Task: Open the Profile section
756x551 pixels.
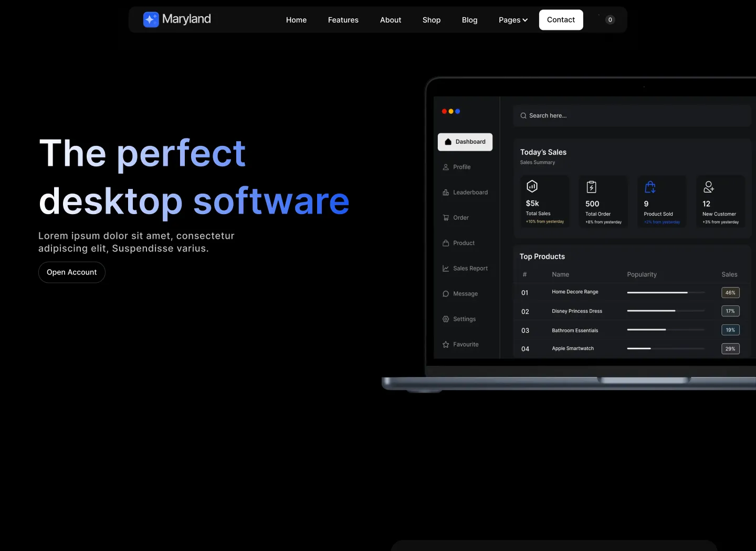Action: [x=461, y=167]
